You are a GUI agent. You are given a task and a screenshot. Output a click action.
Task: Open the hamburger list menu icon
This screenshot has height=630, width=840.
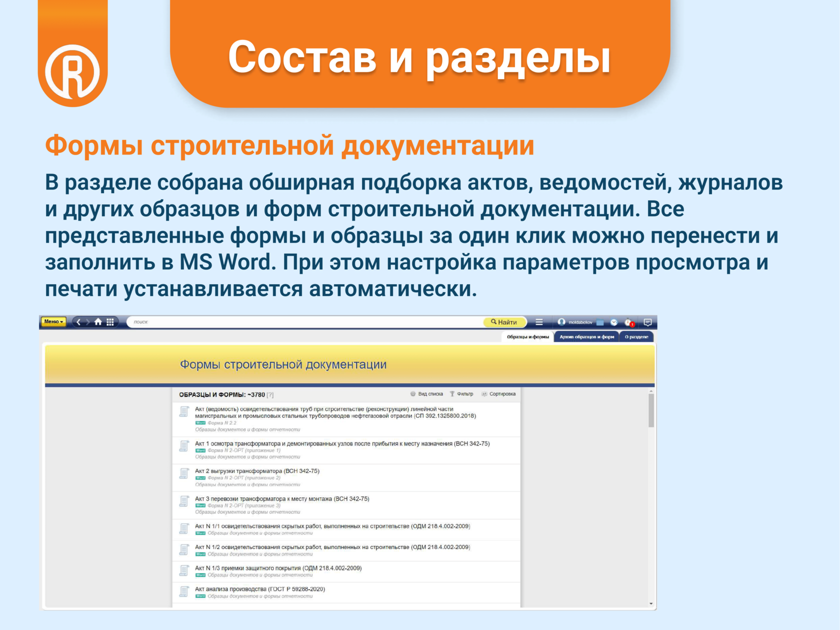[539, 322]
